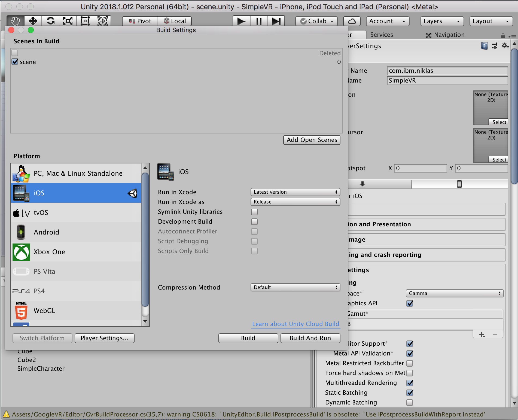The width and height of the screenshot is (518, 420).
Task: Open the Layout dropdown
Action: (491, 21)
